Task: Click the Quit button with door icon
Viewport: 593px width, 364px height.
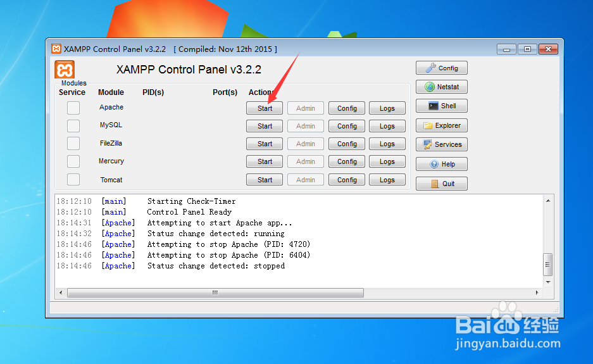Action: [441, 184]
